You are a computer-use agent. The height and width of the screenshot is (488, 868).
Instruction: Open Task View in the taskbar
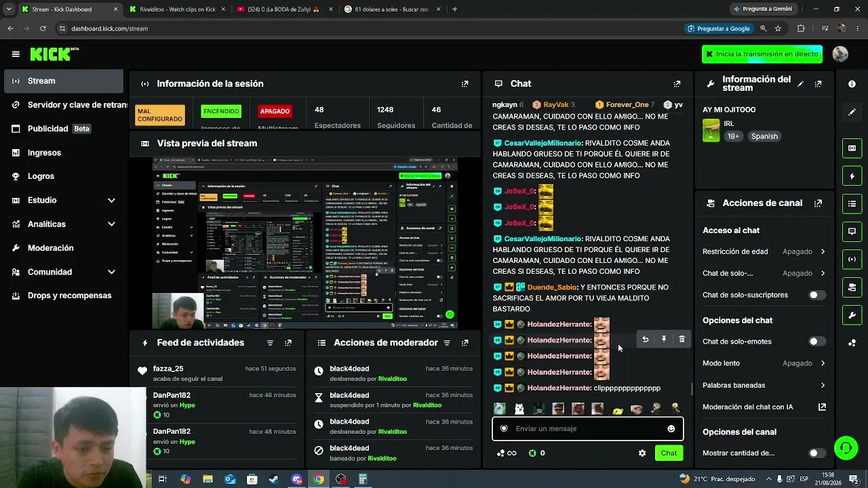pyautogui.click(x=163, y=479)
